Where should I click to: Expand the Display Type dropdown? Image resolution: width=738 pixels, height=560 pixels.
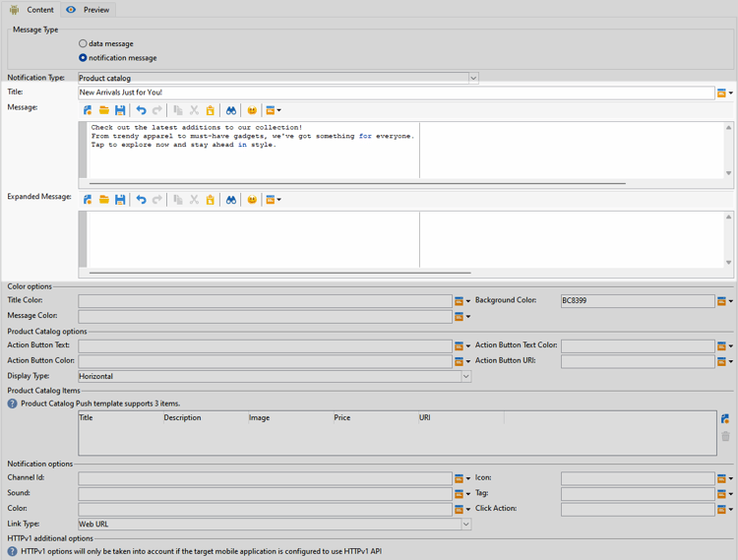tap(466, 377)
